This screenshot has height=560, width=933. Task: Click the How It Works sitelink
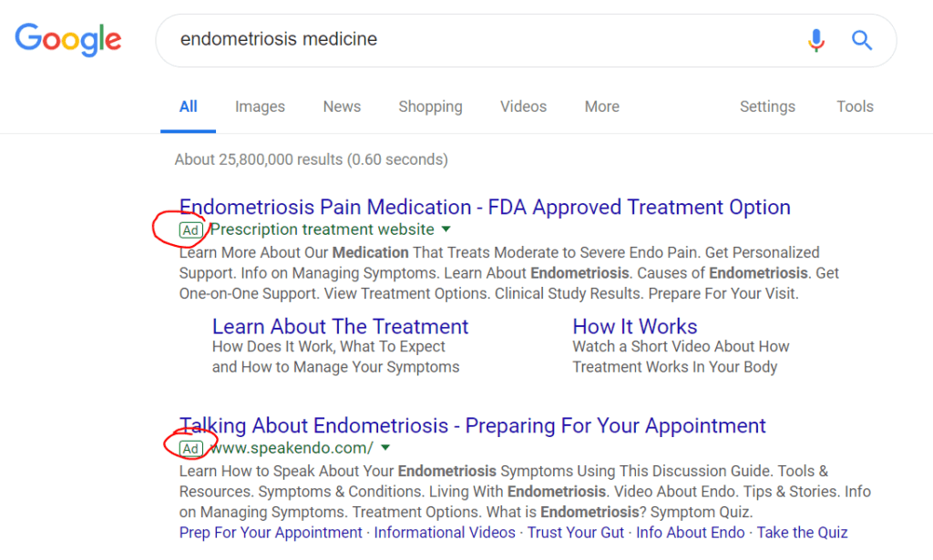635,326
